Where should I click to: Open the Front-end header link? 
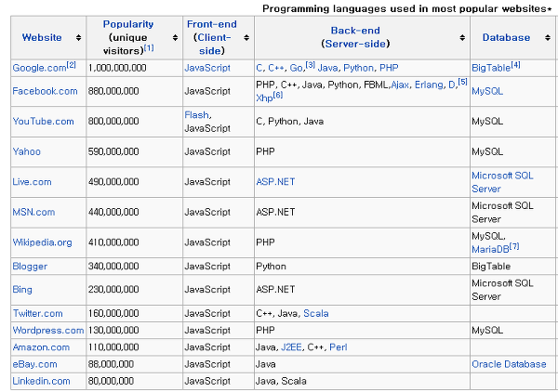(212, 24)
